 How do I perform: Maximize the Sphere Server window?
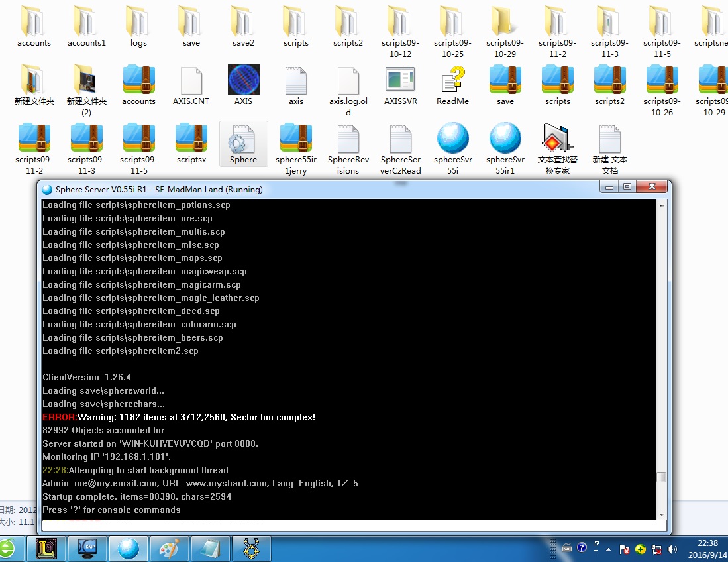click(x=627, y=187)
